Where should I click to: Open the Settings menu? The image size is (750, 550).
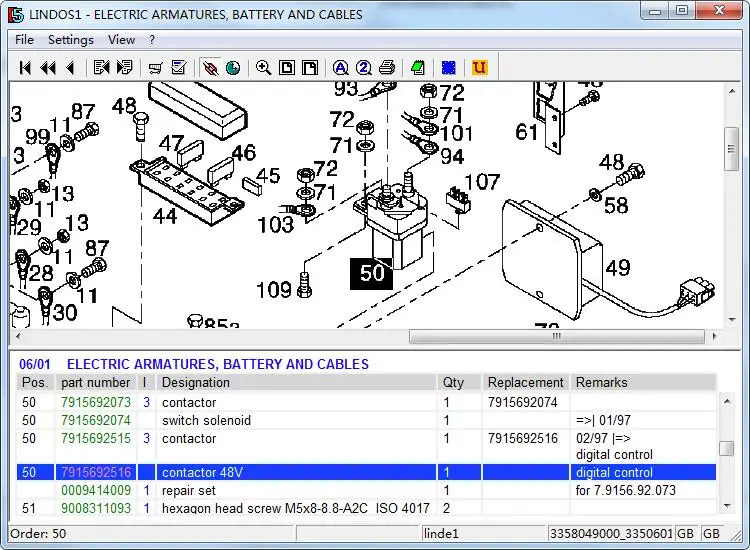point(71,40)
